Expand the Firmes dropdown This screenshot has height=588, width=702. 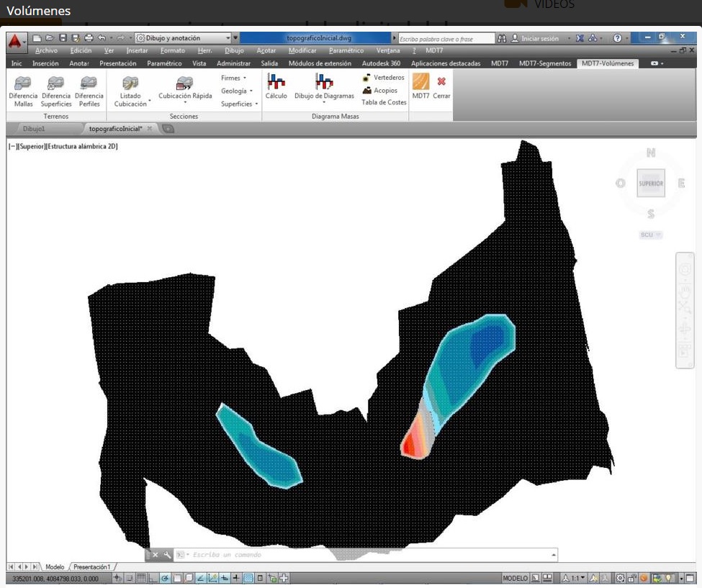tap(233, 78)
